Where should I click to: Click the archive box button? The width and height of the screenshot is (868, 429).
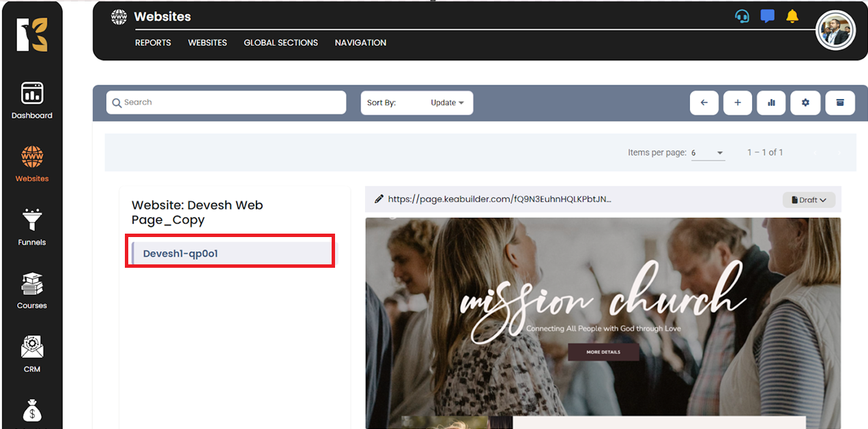840,102
